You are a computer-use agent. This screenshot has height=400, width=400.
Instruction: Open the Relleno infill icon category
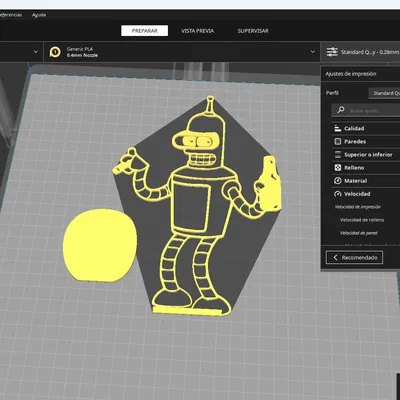coord(338,168)
